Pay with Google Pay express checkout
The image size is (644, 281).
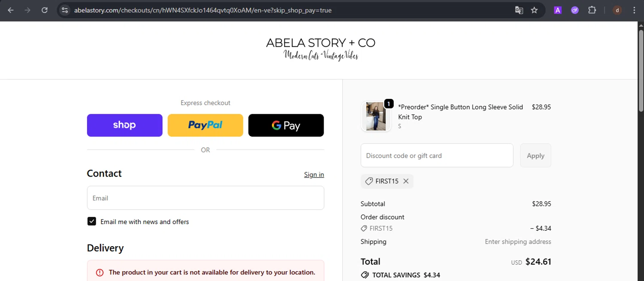[286, 125]
